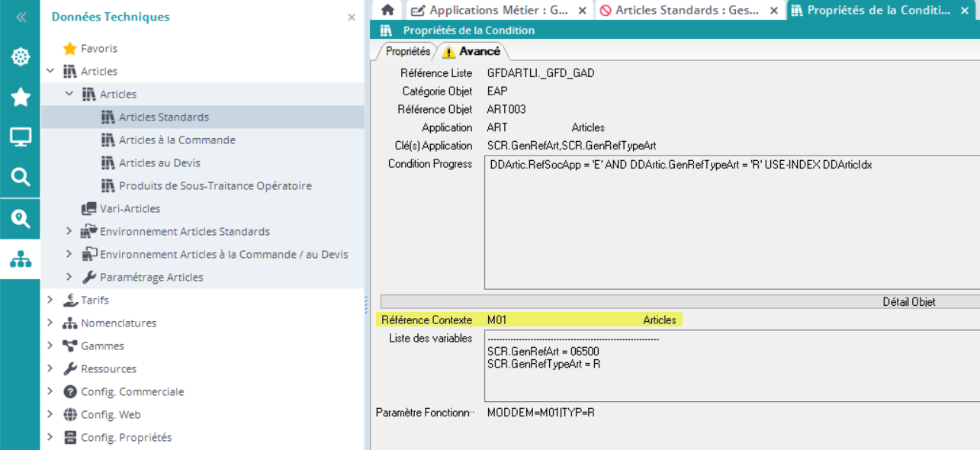Click the magnifier search icon in sidebar

click(x=21, y=178)
